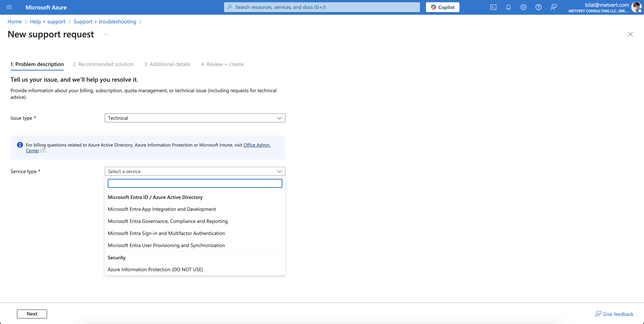Launch Cloud Shell from the header
Viewport: 644px width, 324px height.
click(493, 7)
